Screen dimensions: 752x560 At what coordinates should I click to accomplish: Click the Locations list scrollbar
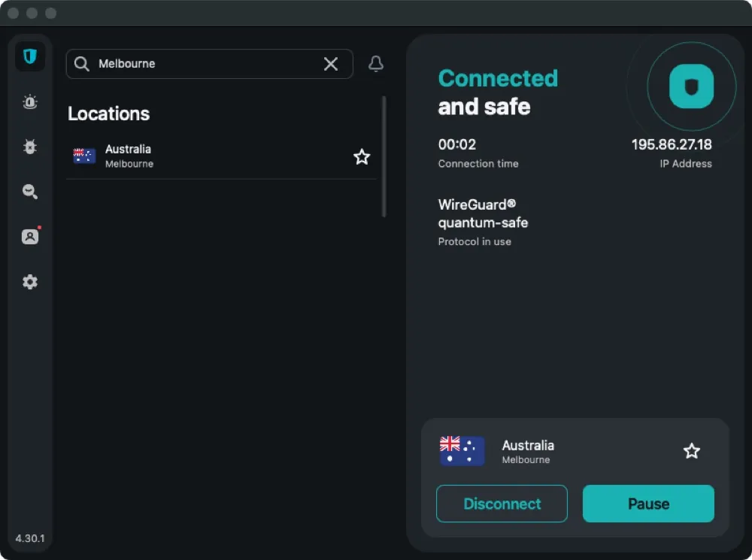tap(384, 157)
